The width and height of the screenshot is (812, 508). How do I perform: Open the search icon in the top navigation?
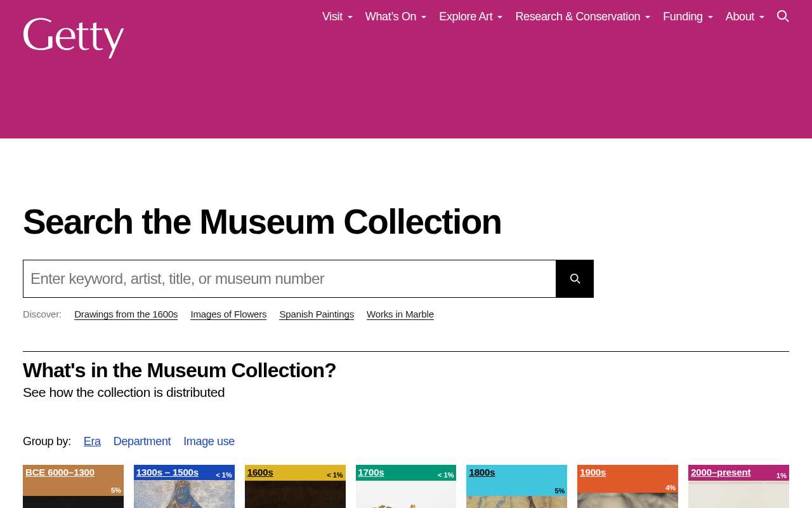(783, 16)
